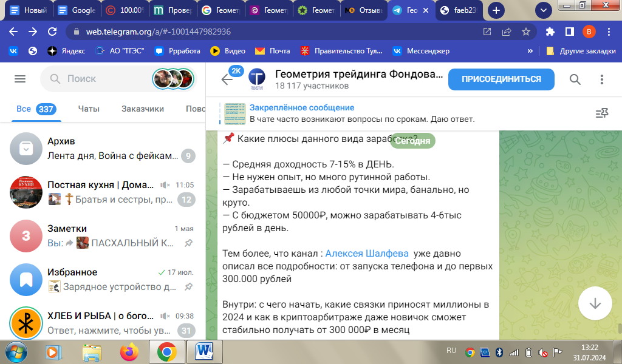
Task: Open the pinned messages list icon
Action: (601, 113)
